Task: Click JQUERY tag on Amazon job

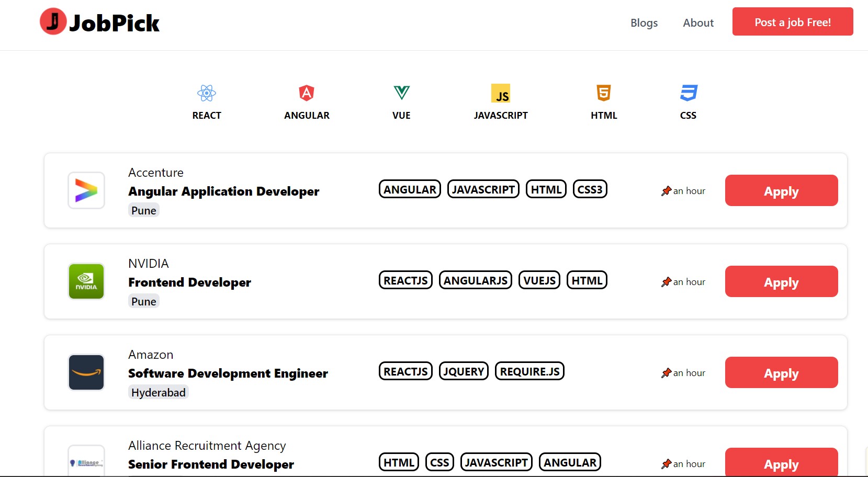Action: pos(464,371)
